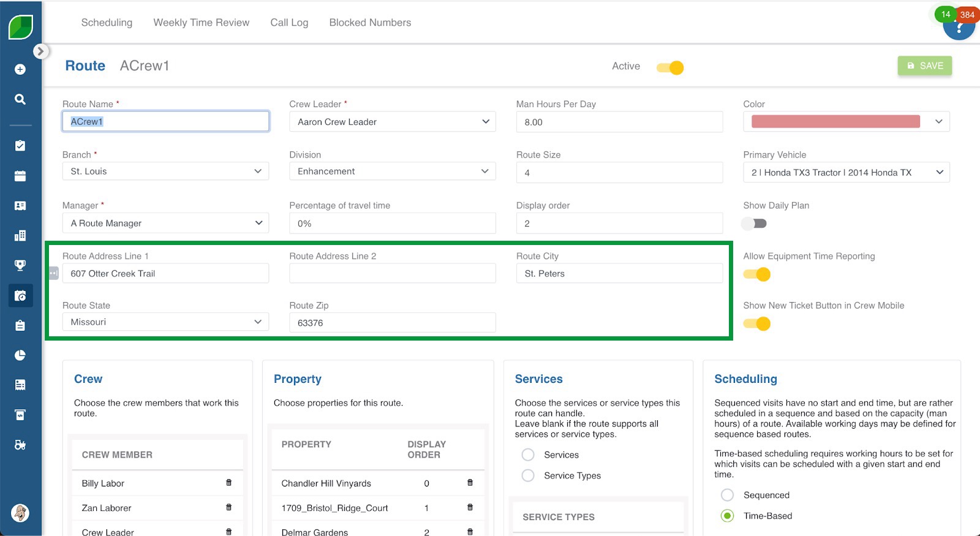Toggle Show New Ticket Button in Crew Mobile
This screenshot has width=980, height=536.
click(757, 323)
